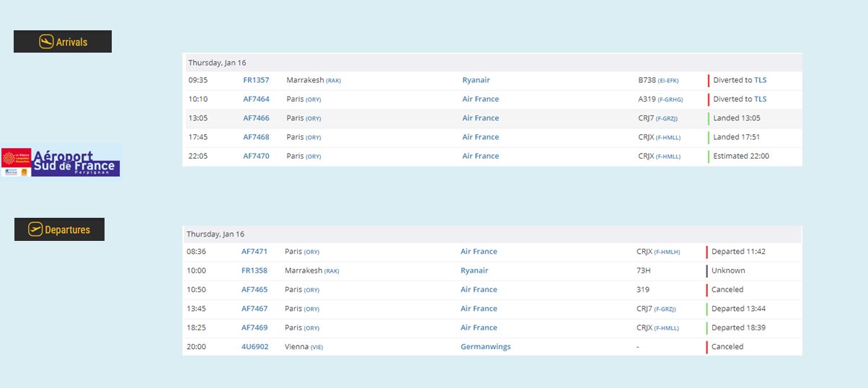Viewport: 868px width, 388px height.
Task: Open flight AF7469 link
Action: pos(254,327)
